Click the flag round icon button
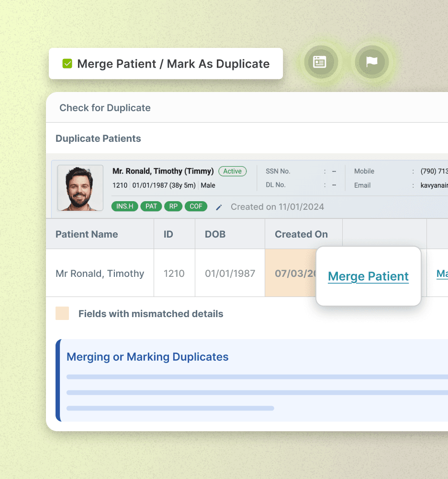 (x=371, y=62)
